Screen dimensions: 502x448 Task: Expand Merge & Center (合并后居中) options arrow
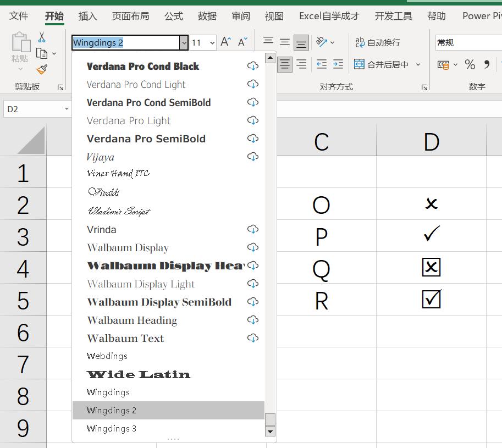418,64
